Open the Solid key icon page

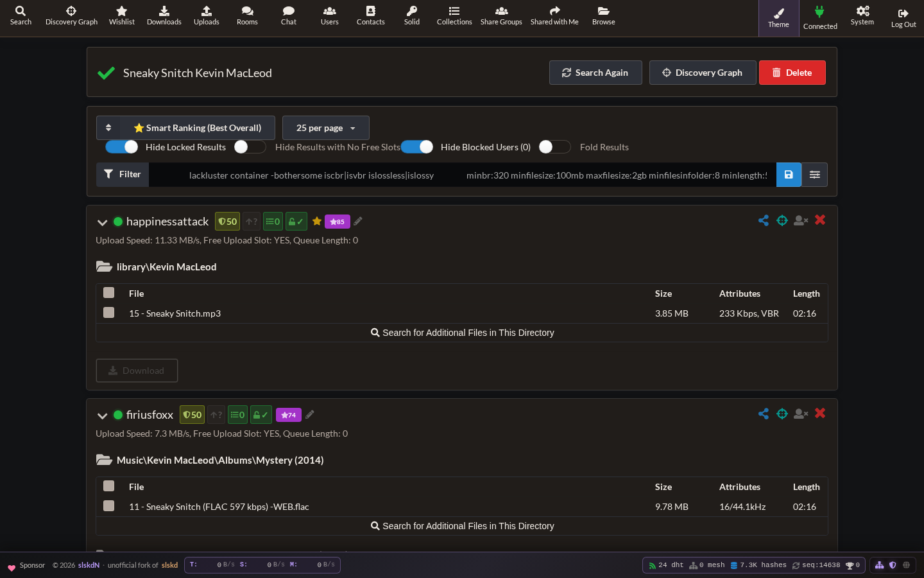pos(412,15)
